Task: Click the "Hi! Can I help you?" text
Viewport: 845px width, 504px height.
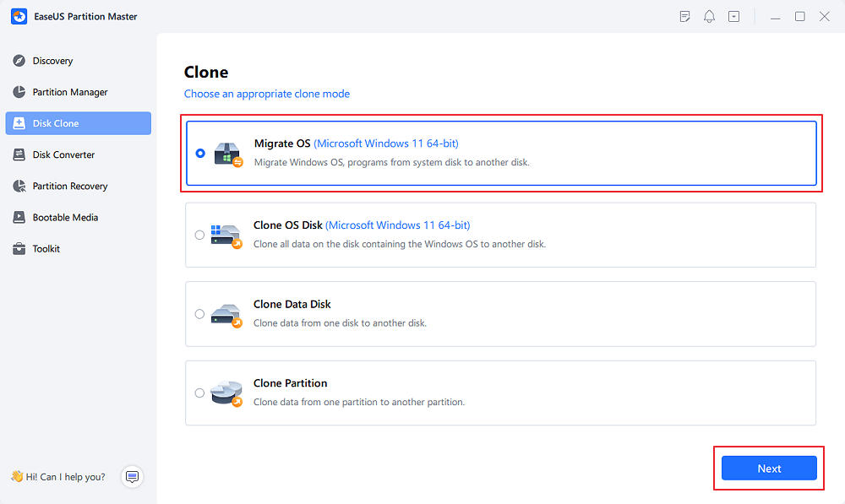Action: [65, 477]
